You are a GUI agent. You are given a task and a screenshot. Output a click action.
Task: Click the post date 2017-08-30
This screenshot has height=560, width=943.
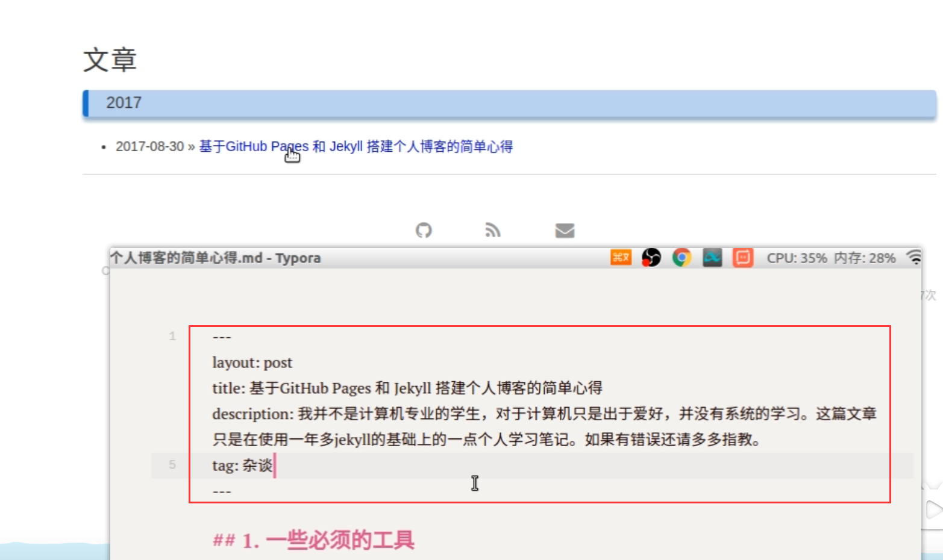tap(149, 146)
